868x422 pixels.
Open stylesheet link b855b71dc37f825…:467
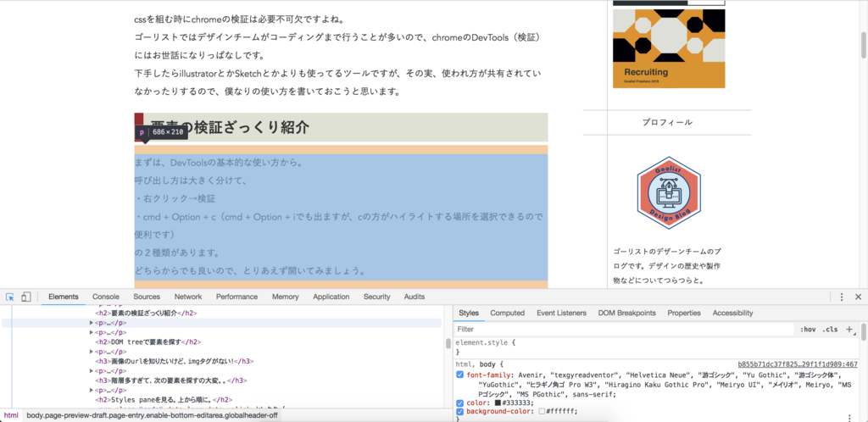(x=798, y=365)
